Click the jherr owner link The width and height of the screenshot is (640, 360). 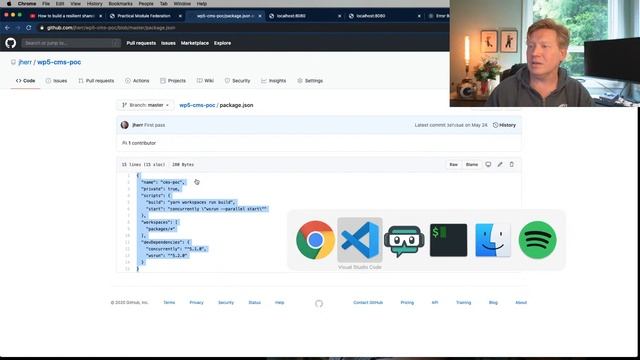(x=25, y=62)
